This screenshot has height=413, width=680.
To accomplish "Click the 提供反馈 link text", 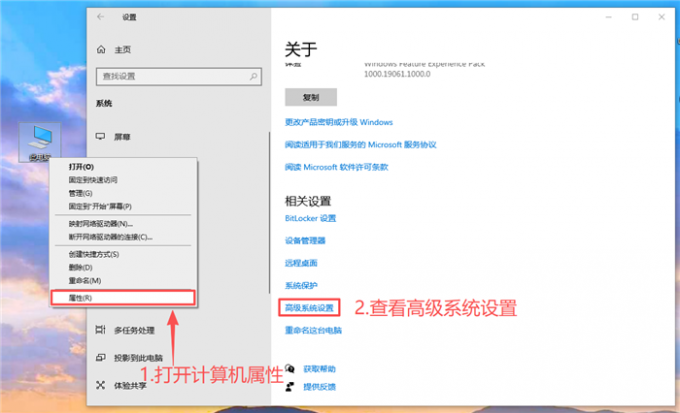I will (x=319, y=387).
